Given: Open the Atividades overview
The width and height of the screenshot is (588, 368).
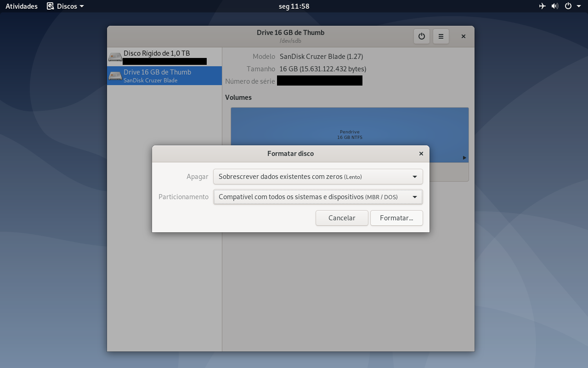Looking at the screenshot, I should click(x=22, y=6).
